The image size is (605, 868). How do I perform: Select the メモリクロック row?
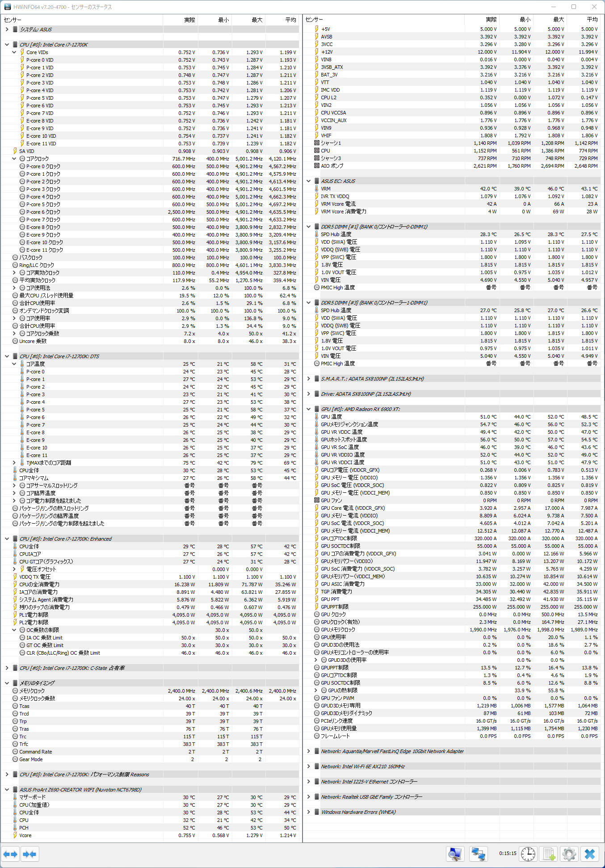coord(150,691)
